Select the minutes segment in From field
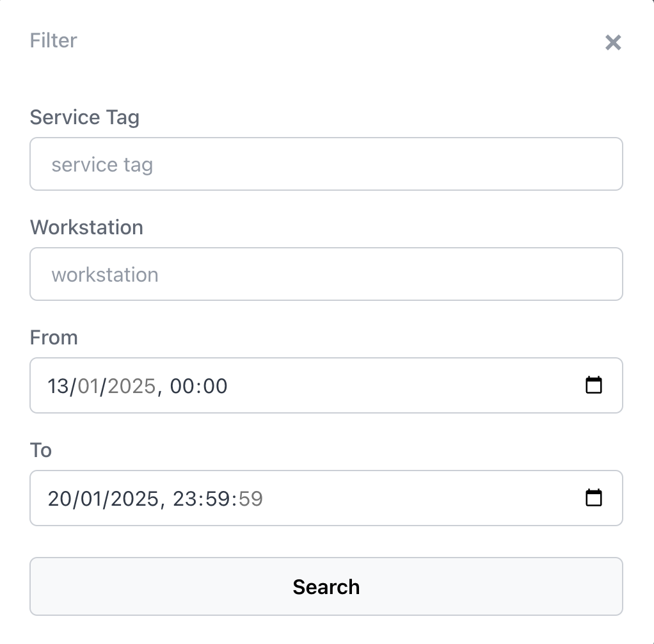The height and width of the screenshot is (644, 654). point(215,386)
